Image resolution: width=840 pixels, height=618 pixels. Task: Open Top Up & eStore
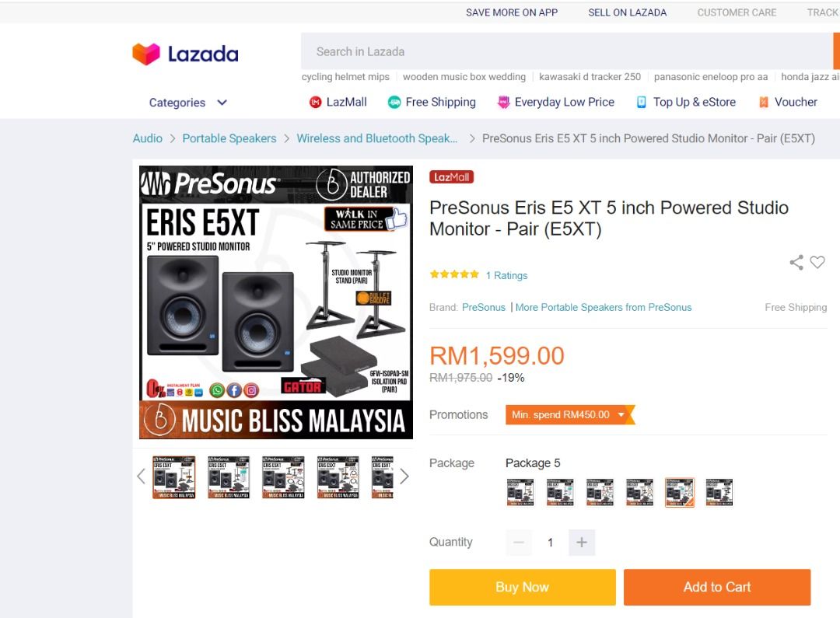(686, 102)
